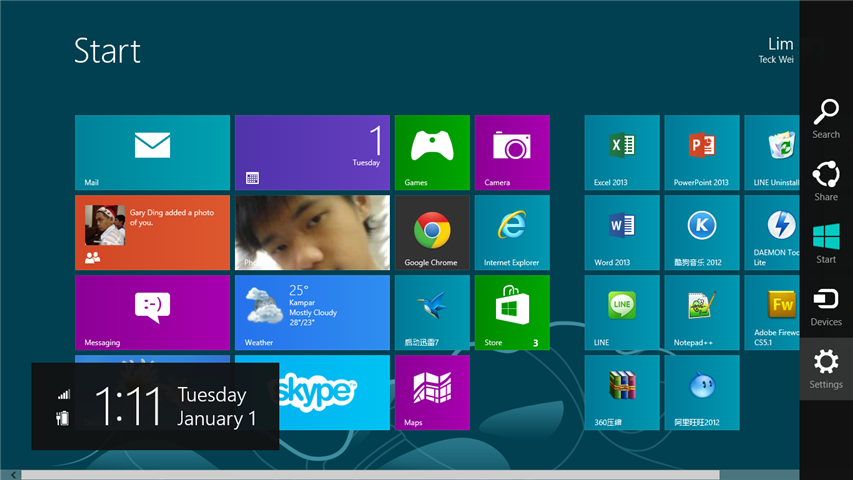The height and width of the screenshot is (480, 853).
Task: Click the Start charm
Action: click(826, 244)
